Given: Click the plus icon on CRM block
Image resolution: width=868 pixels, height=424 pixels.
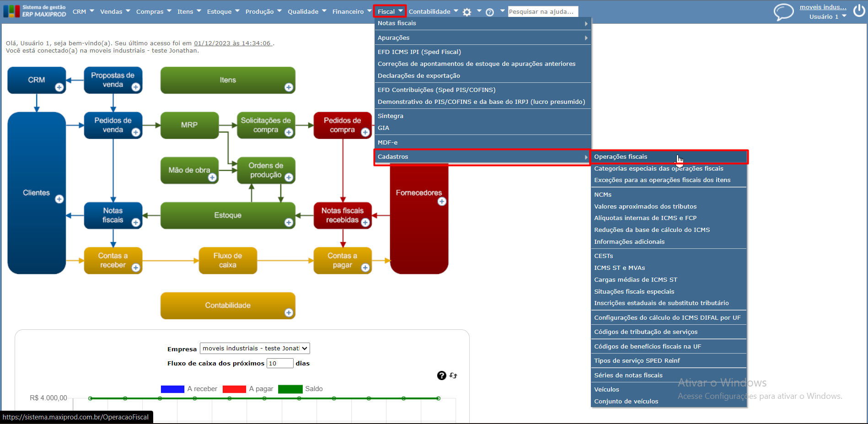Looking at the screenshot, I should [59, 87].
